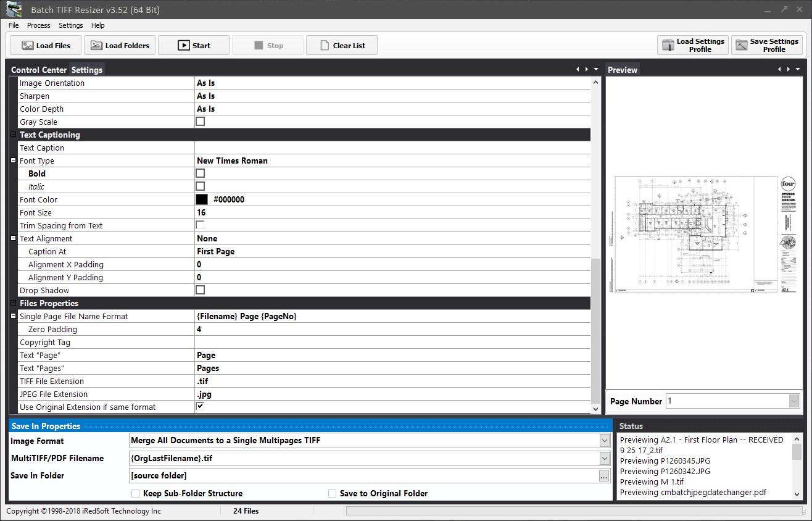This screenshot has height=521, width=812.
Task: Click the Load Folders toolbar button
Action: pos(120,45)
